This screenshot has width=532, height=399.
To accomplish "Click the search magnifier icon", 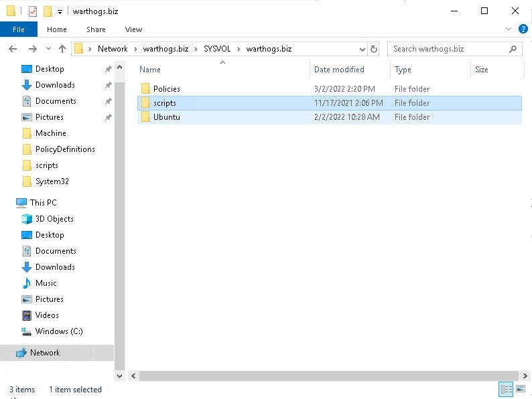I will pyautogui.click(x=513, y=49).
